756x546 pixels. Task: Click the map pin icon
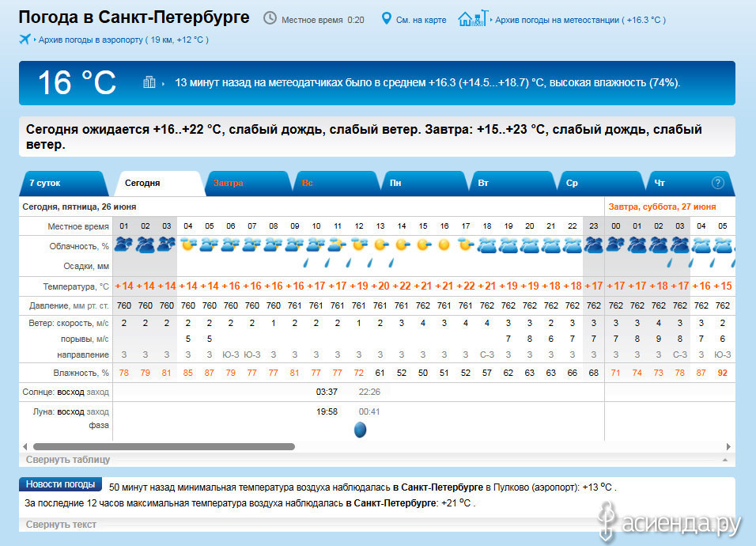click(x=386, y=19)
